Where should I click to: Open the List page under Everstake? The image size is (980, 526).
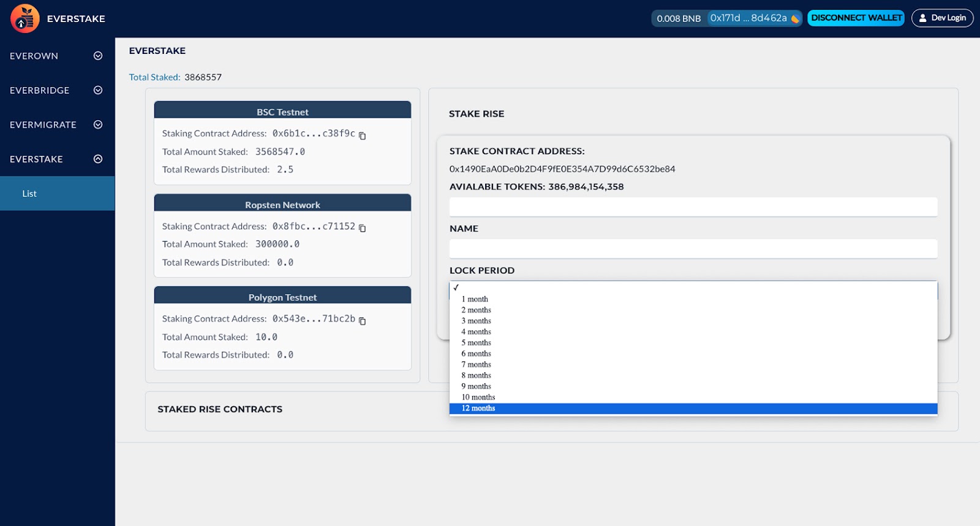[x=58, y=193]
